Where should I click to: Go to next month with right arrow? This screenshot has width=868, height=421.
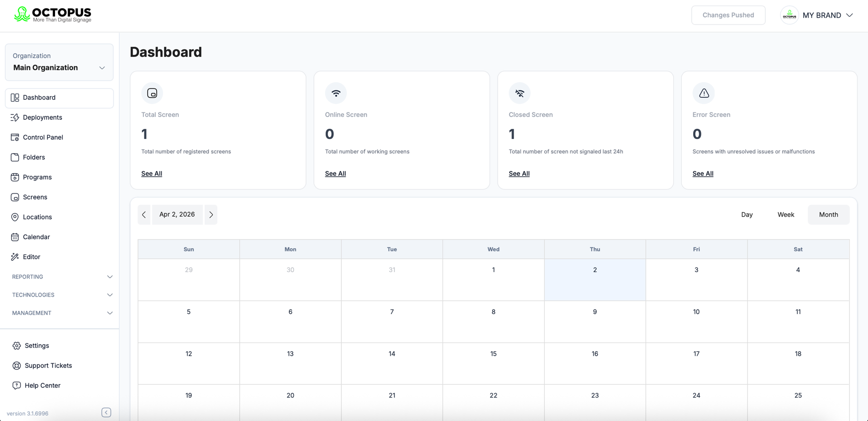click(x=211, y=215)
